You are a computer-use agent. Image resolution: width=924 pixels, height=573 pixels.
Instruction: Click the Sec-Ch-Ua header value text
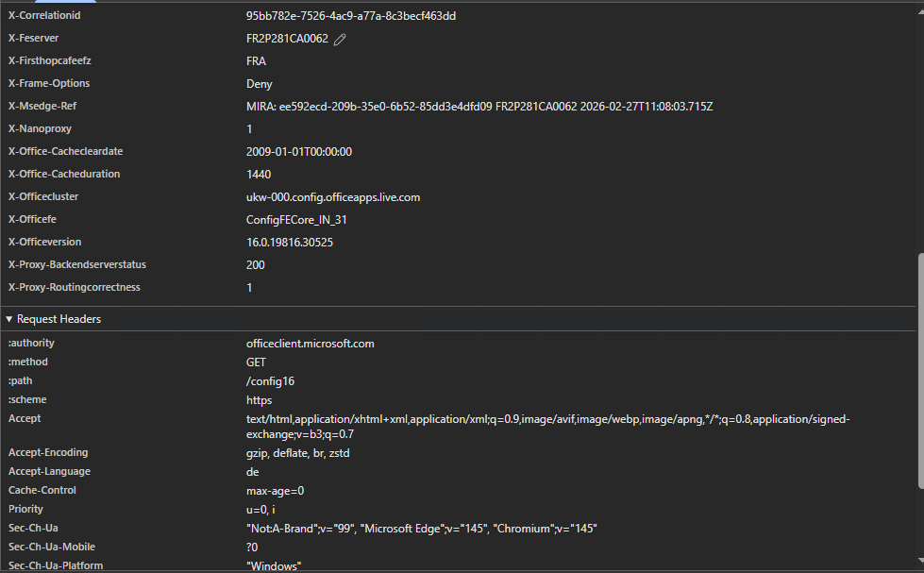[421, 529]
